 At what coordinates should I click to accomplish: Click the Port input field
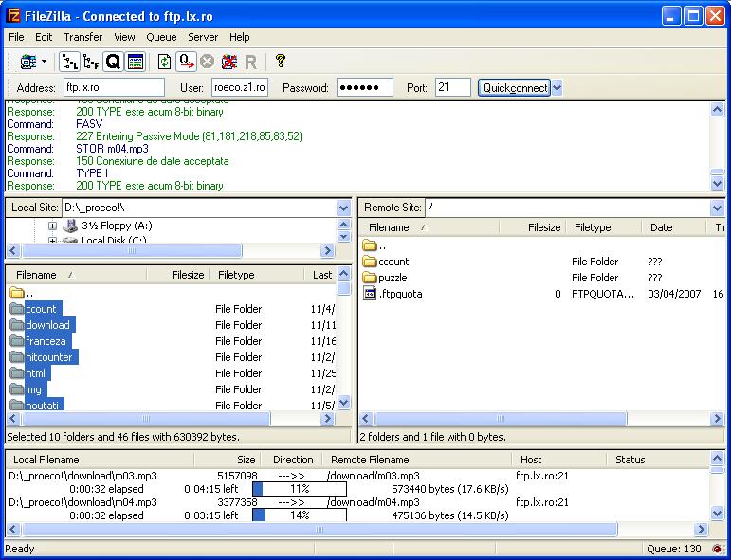click(452, 87)
